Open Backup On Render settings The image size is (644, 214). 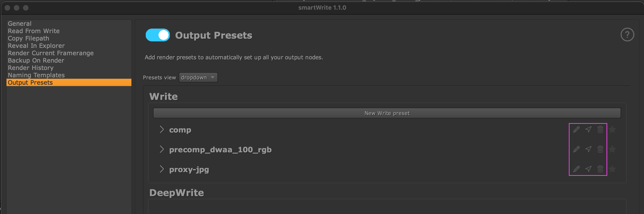(36, 60)
